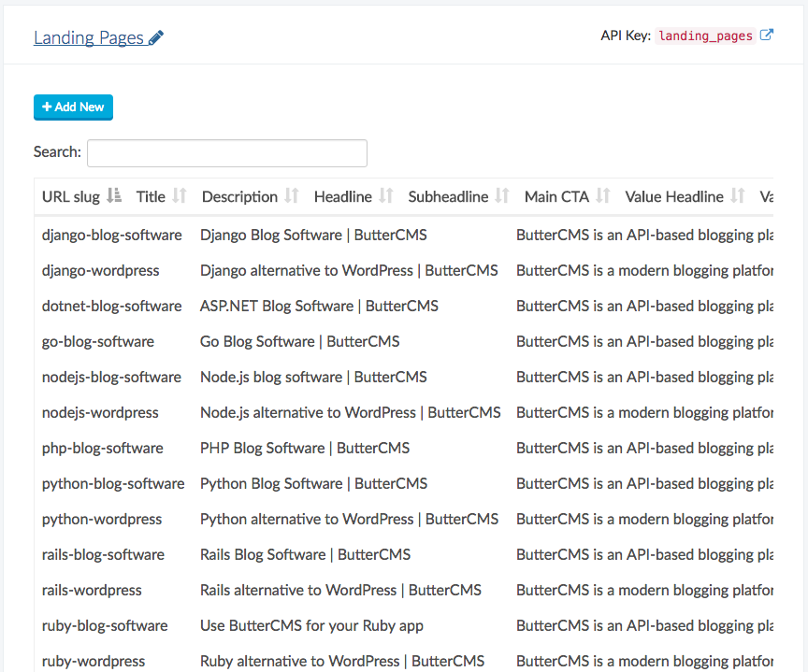This screenshot has height=672, width=808.
Task: Click the description in the django-blog-software row
Action: (644, 235)
